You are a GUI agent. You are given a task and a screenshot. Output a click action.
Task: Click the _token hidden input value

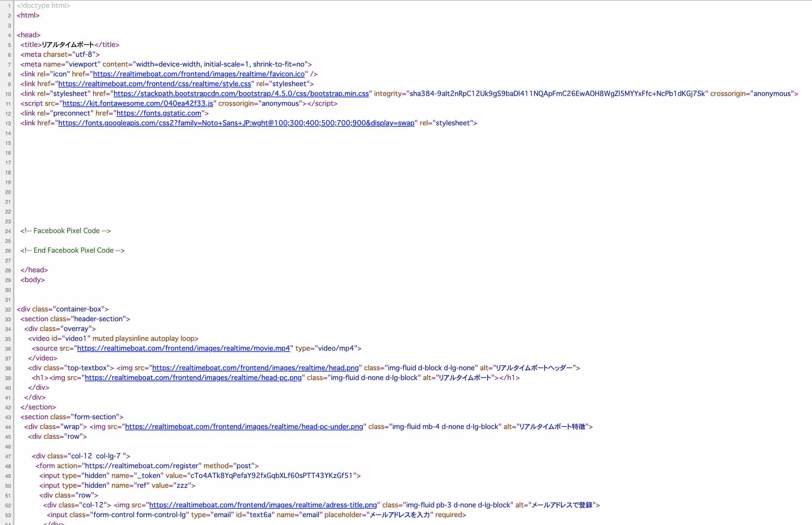pyautogui.click(x=272, y=476)
